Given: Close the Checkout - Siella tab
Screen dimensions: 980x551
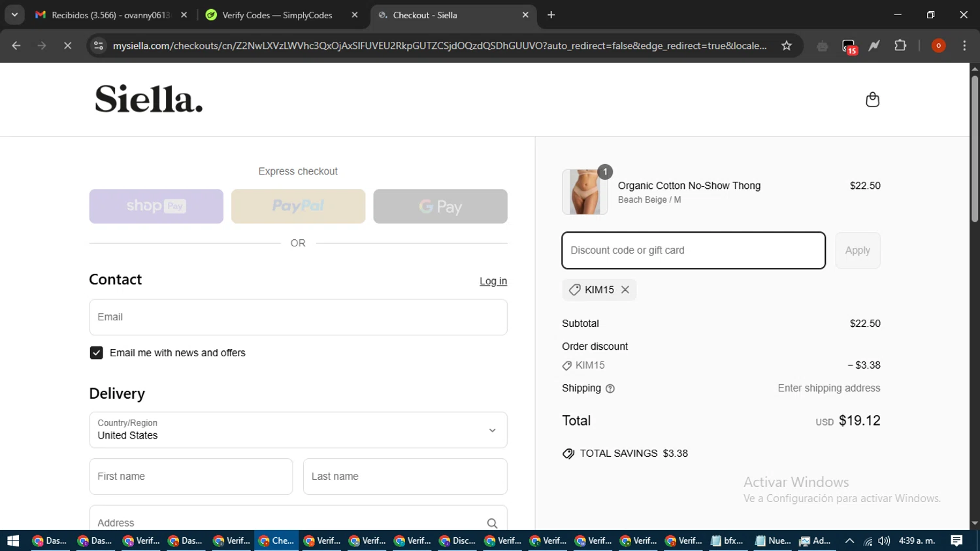Looking at the screenshot, I should pos(525,14).
